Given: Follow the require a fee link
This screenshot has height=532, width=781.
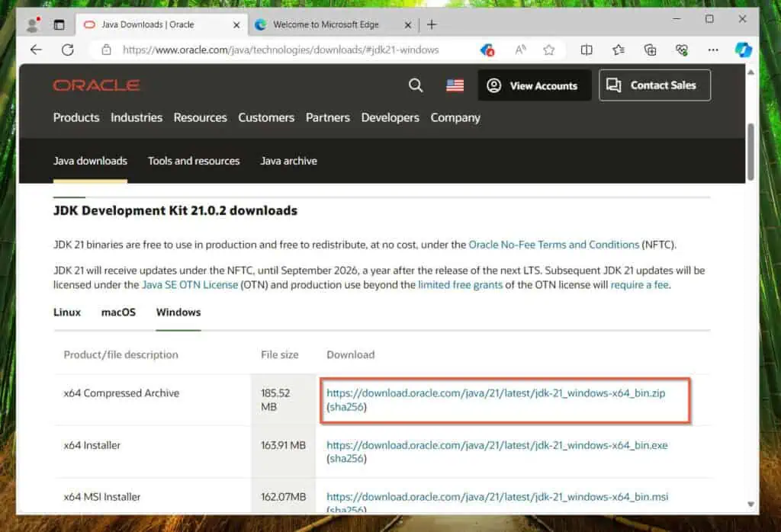Looking at the screenshot, I should 640,285.
